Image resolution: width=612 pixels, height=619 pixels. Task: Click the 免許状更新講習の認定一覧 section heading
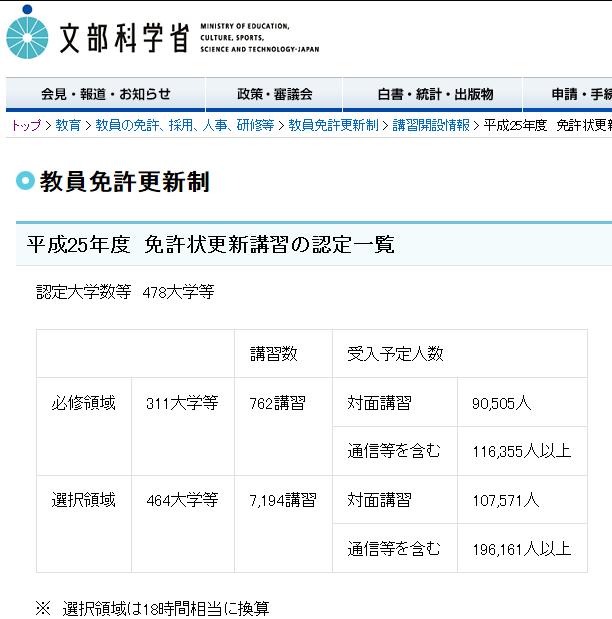211,244
